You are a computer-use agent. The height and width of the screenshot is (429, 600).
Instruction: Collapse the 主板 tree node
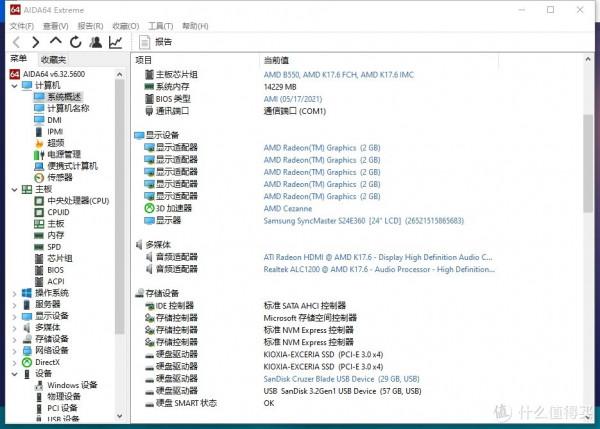click(14, 189)
